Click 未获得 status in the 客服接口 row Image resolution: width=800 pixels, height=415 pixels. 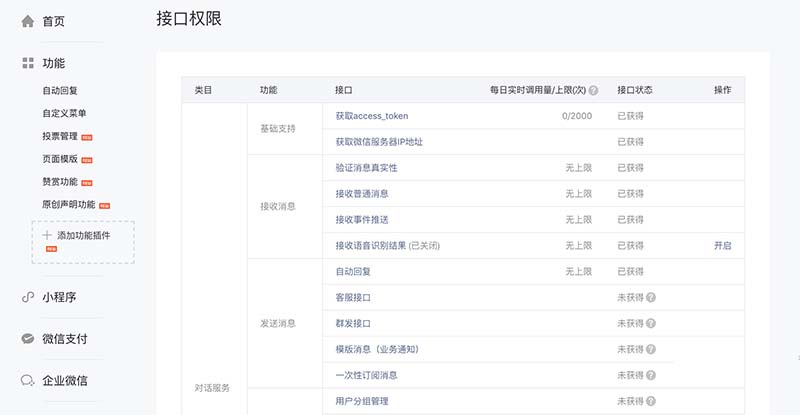[630, 298]
